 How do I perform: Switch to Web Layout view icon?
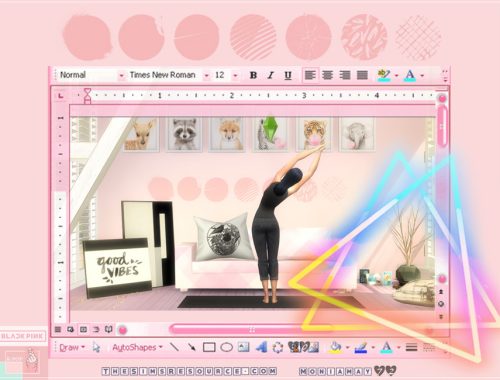[x=71, y=329]
